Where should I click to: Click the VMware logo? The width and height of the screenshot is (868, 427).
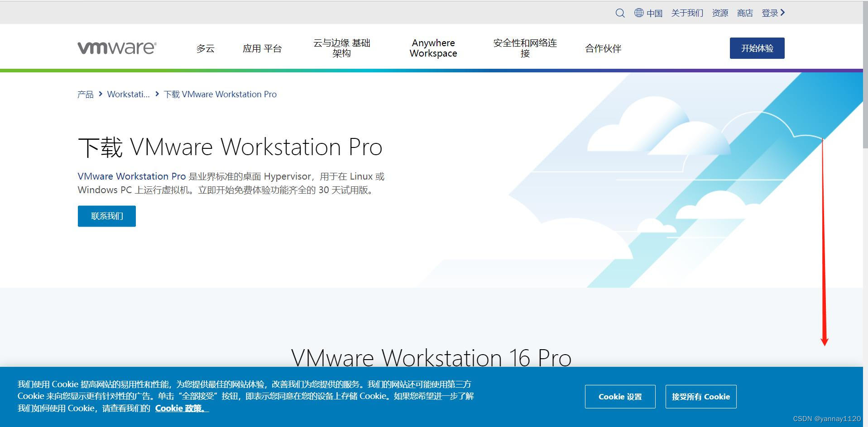pyautogui.click(x=117, y=48)
